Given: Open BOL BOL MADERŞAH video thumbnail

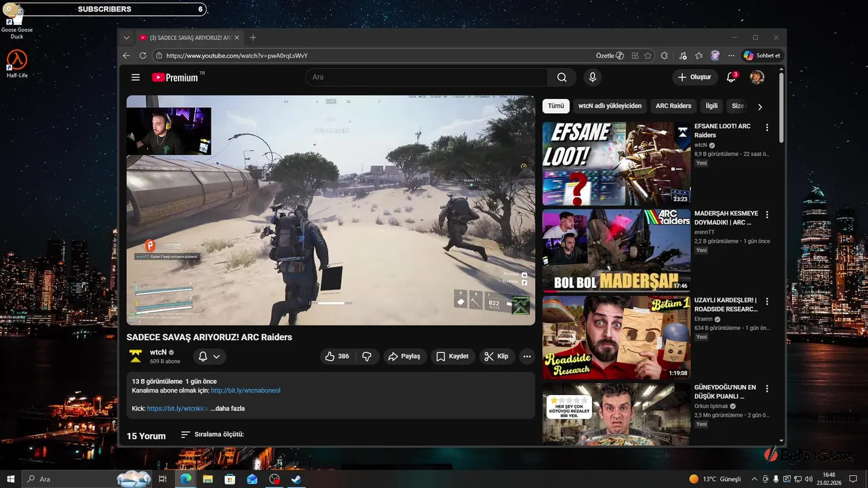Looking at the screenshot, I should click(616, 250).
